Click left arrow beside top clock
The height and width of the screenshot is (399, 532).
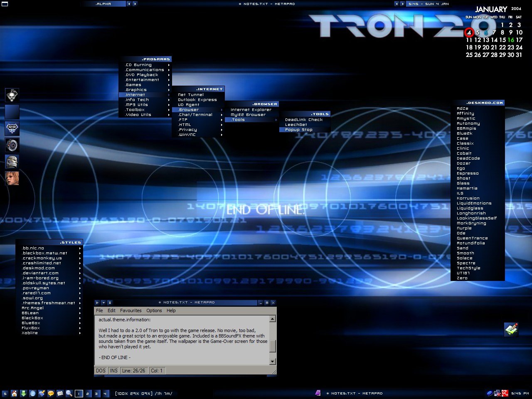pos(397,4)
